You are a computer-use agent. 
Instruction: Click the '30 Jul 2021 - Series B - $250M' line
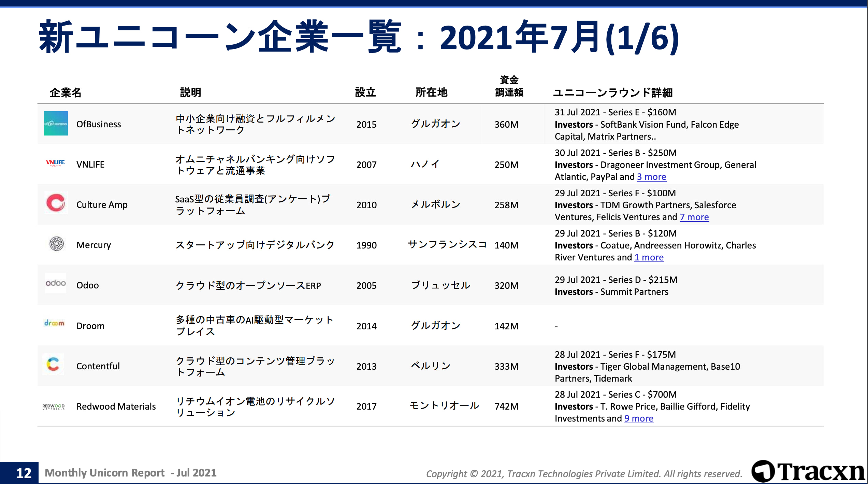click(x=616, y=153)
